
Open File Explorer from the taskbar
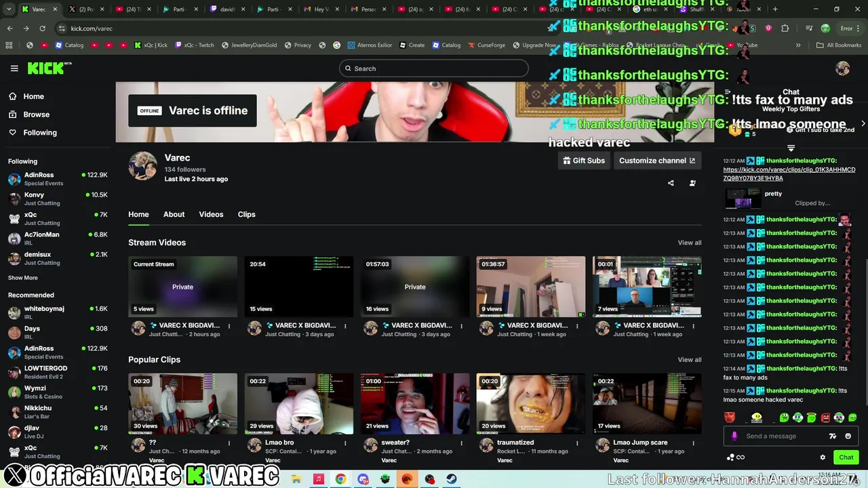(x=296, y=479)
